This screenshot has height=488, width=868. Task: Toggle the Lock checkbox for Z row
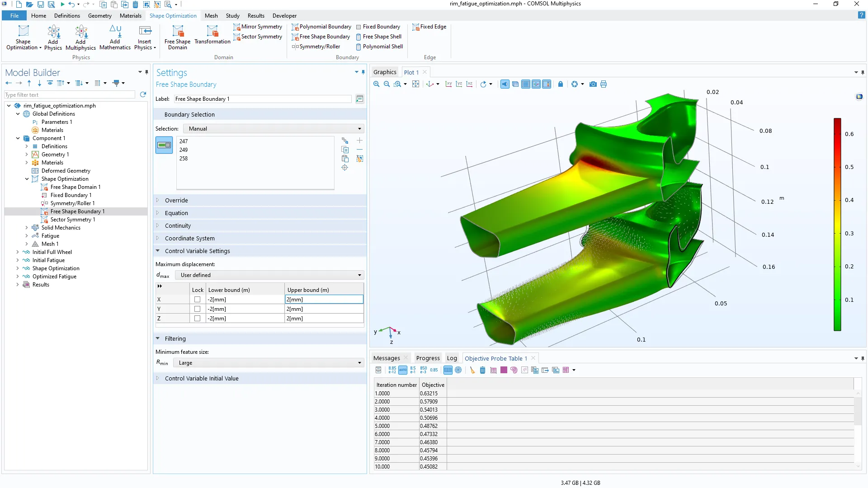click(197, 319)
